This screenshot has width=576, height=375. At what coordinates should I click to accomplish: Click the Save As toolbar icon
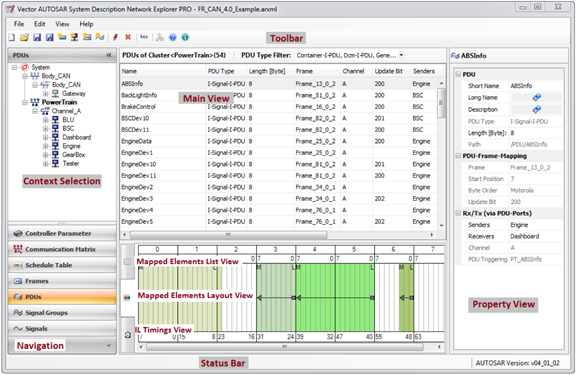(x=49, y=37)
